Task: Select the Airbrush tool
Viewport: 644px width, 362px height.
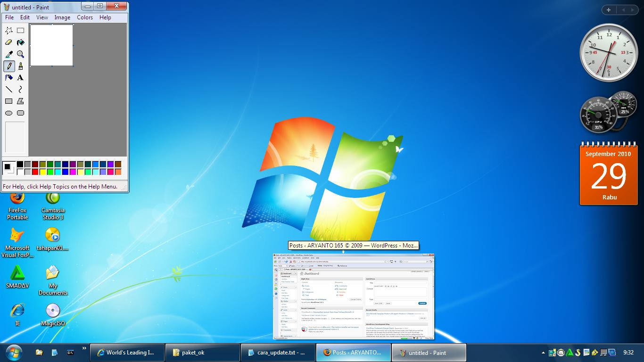Action: coord(8,77)
